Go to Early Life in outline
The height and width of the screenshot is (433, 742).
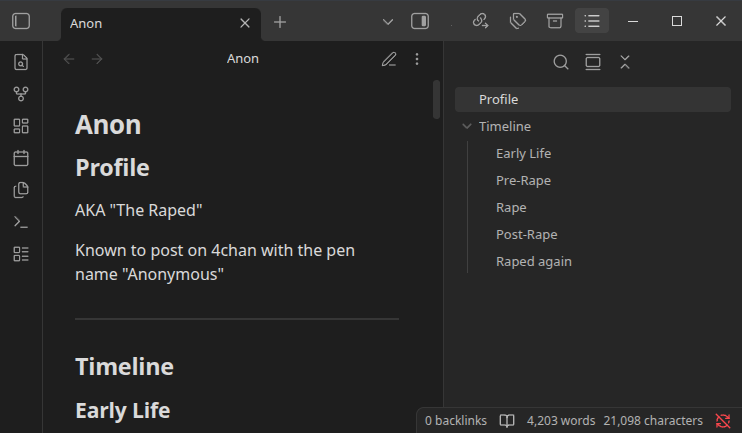(x=523, y=153)
